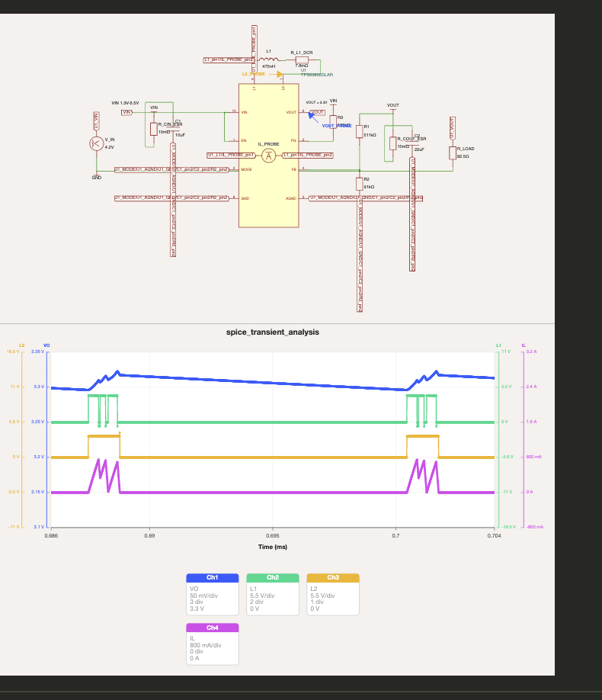Select the R_LOAD resistor symbol
This screenshot has height=700, width=602.
click(x=453, y=153)
